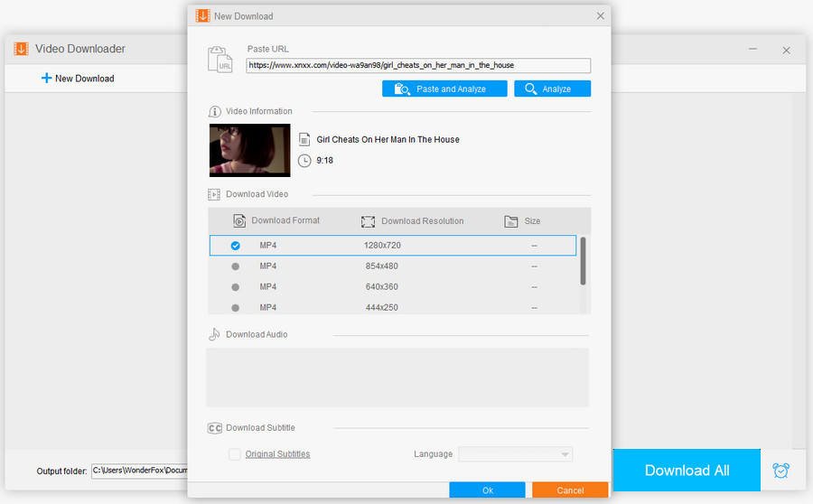Click the plus icon for New Download
The height and width of the screenshot is (504, 813).
(x=46, y=79)
